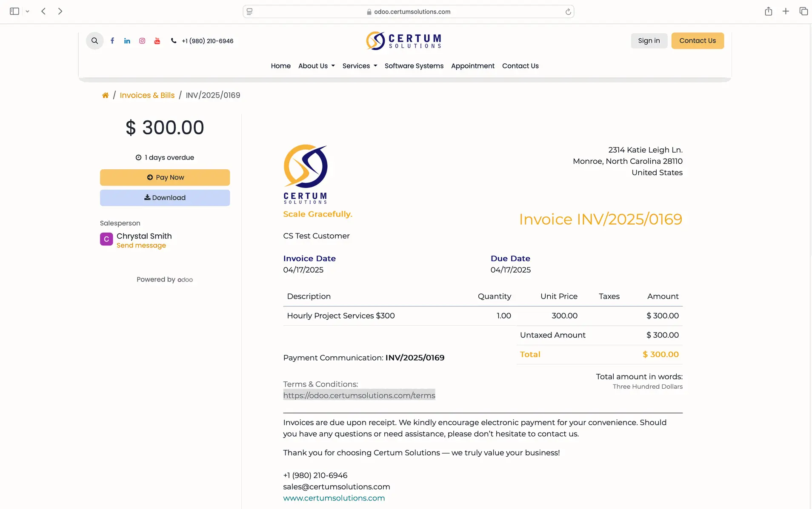Go to home via breadcrumb house icon

pos(105,95)
